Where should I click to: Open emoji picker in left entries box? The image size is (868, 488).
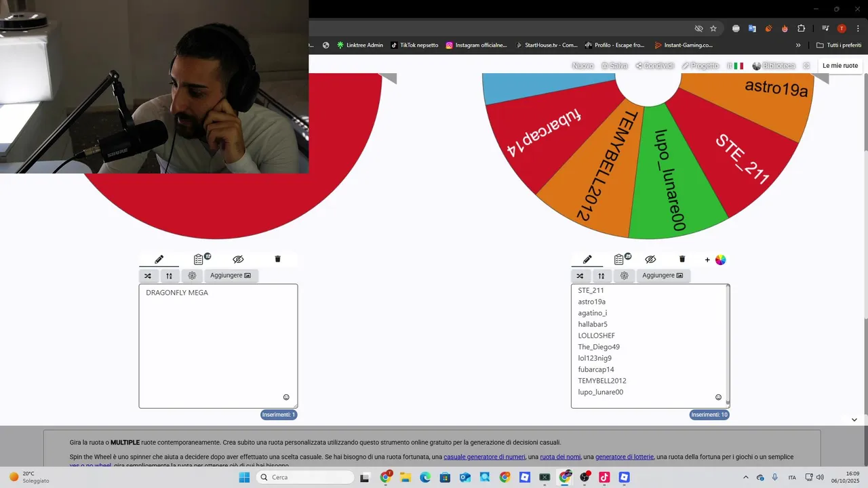(286, 397)
